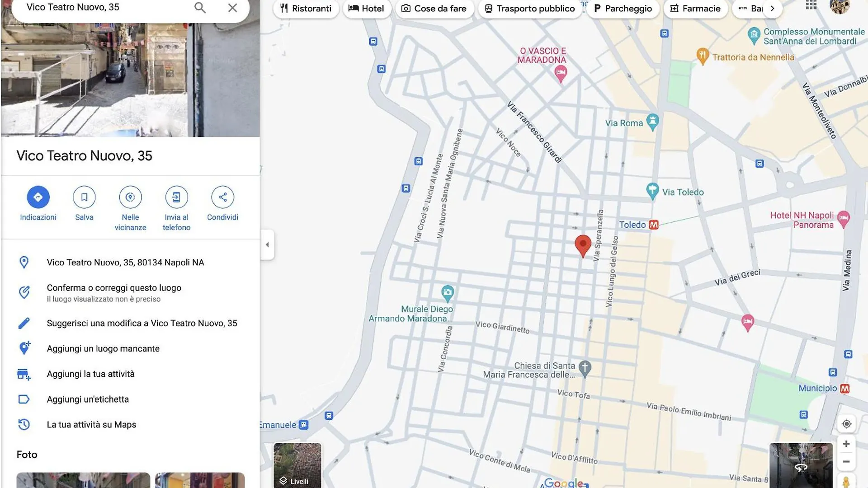The height and width of the screenshot is (488, 868).
Task: Click Complesso Monumentale Sant'Anna dei Lombardi pin
Action: pos(754,35)
